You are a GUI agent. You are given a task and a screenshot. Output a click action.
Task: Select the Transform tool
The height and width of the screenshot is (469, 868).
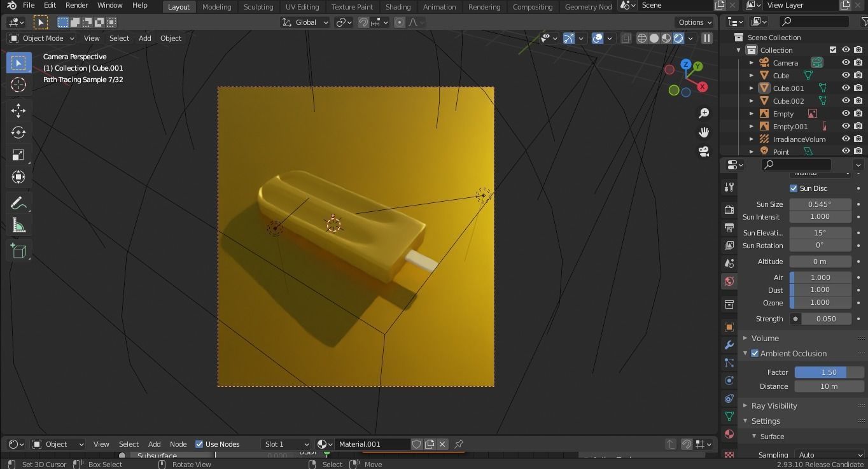click(18, 177)
